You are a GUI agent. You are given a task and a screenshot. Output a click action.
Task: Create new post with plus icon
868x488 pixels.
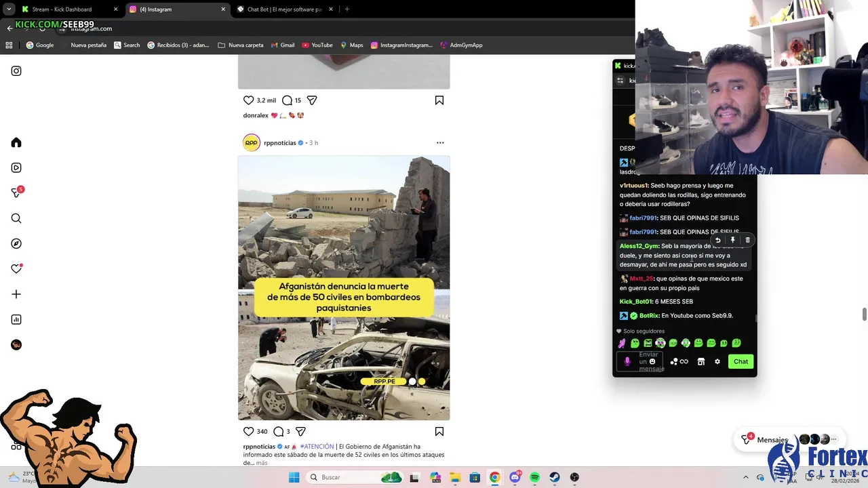[x=16, y=294]
